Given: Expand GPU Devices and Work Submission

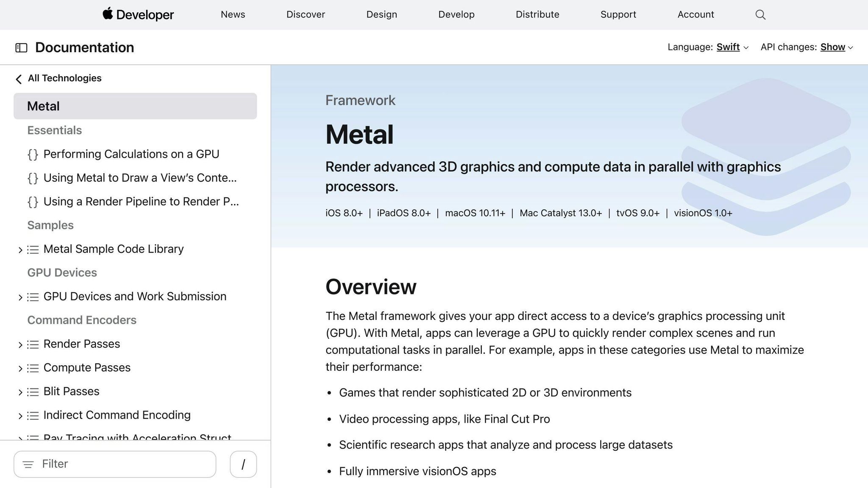Looking at the screenshot, I should 21,297.
